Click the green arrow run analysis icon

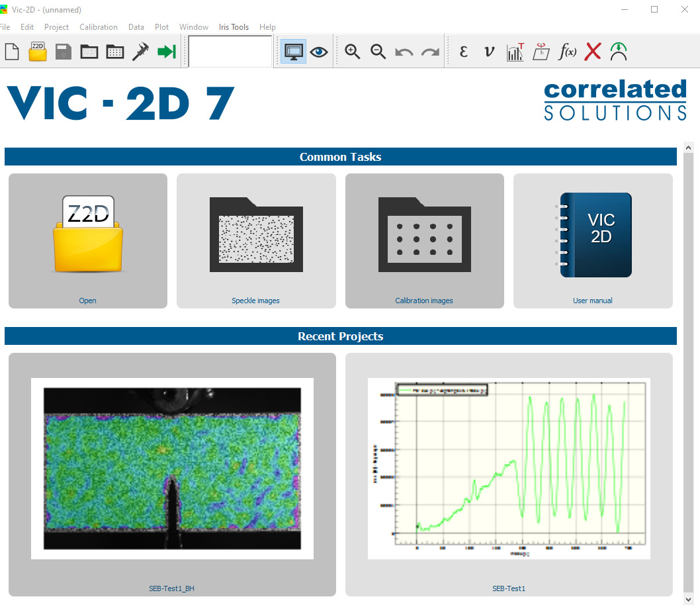click(167, 52)
